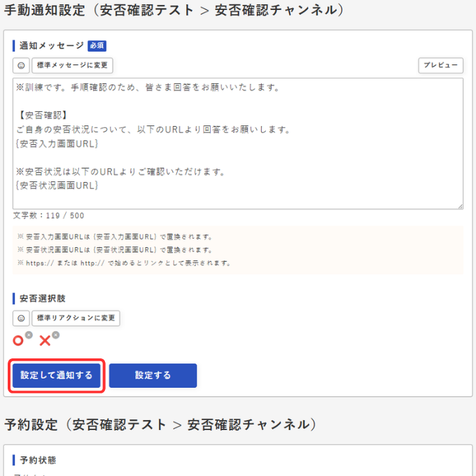Click the {安否状況画面URL} replacement note
Viewport: 476px width, 476px height.
(x=115, y=250)
